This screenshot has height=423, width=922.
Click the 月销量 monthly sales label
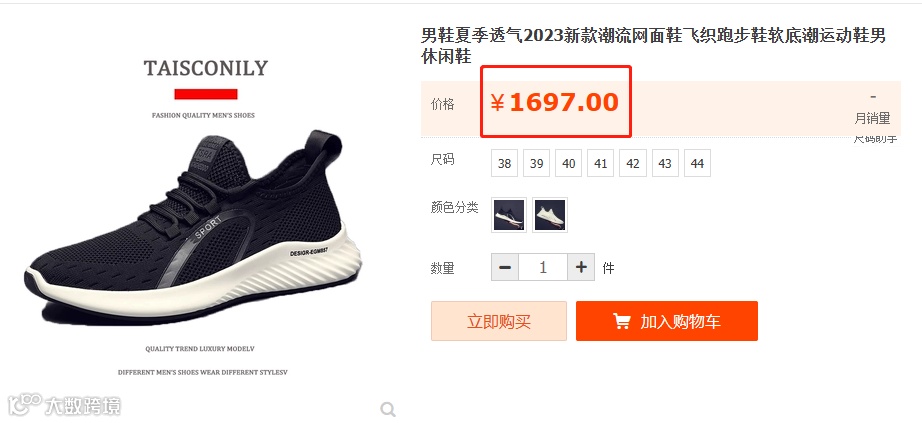[873, 118]
